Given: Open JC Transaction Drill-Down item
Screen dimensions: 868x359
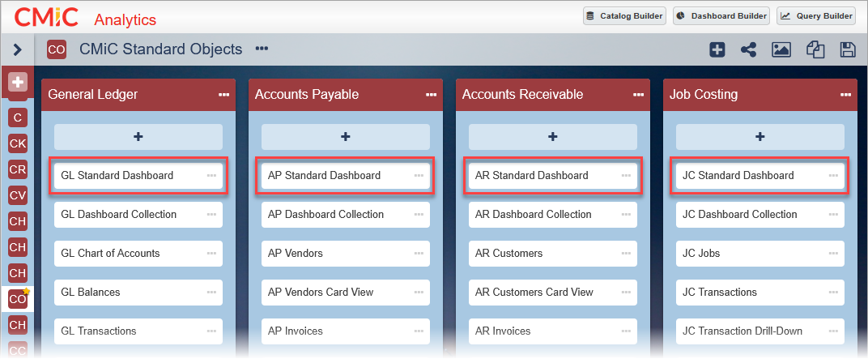Looking at the screenshot, I should click(760, 331).
